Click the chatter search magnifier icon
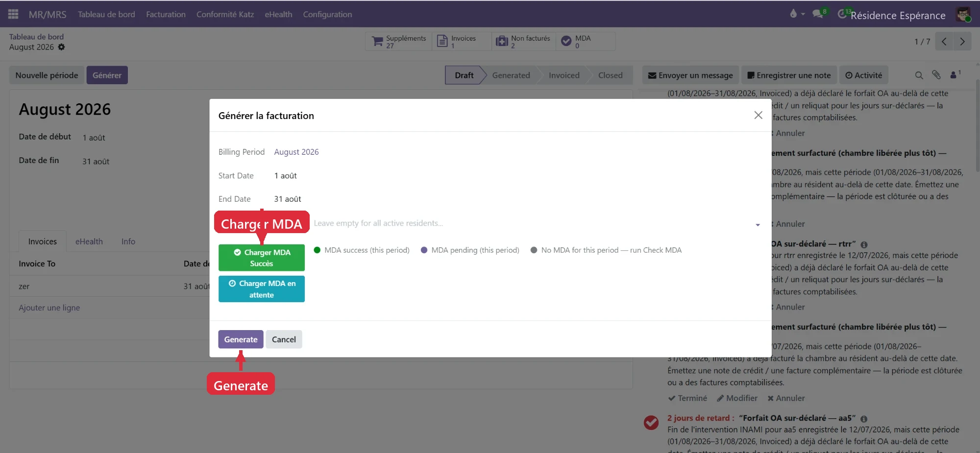This screenshot has height=453, width=980. [919, 75]
